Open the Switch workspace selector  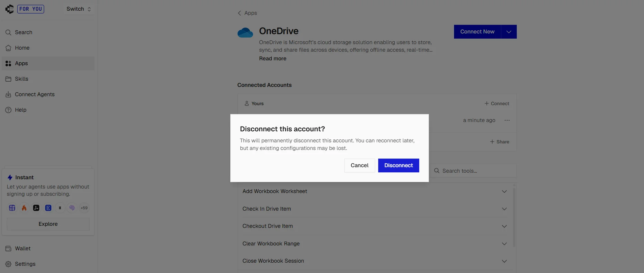click(x=79, y=9)
